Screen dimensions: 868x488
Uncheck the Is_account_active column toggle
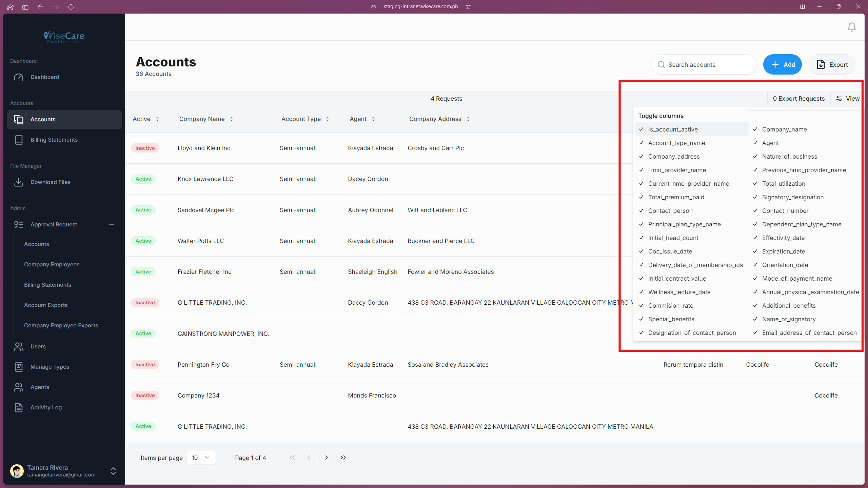click(x=673, y=129)
